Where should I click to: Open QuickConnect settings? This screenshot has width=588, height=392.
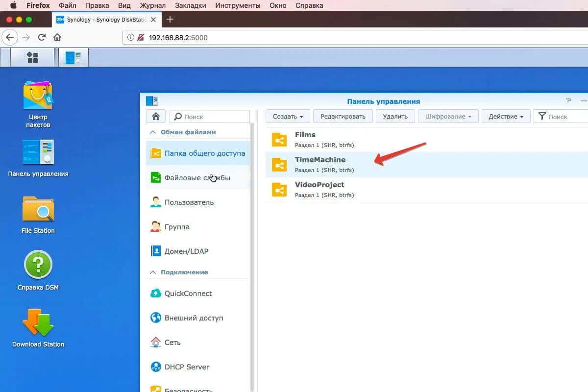point(198,293)
